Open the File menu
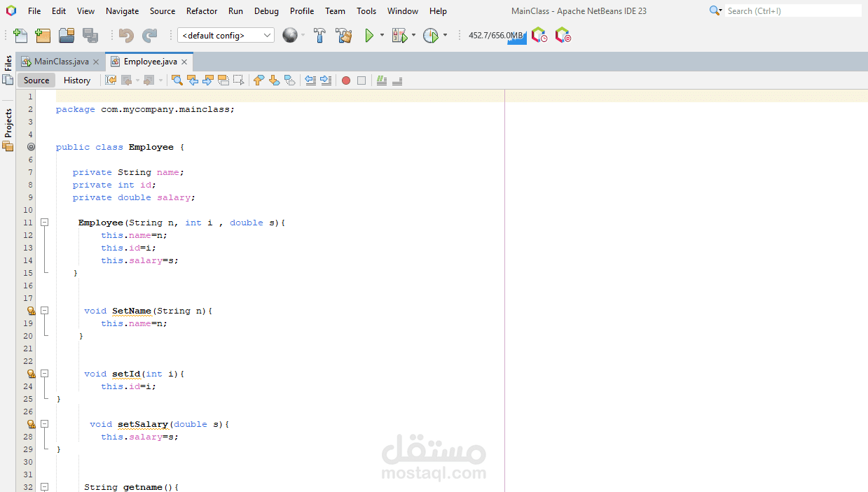 coord(34,10)
